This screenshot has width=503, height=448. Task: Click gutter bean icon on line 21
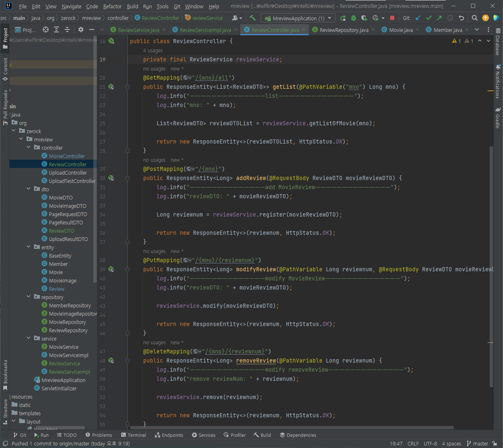111,87
